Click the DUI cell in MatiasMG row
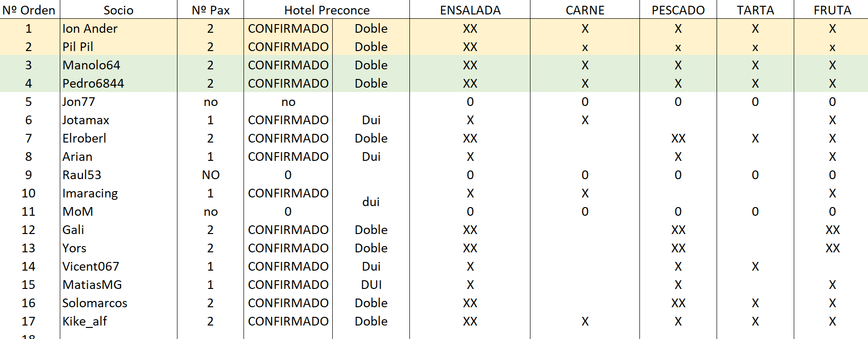Screen dimensions: 868x339 pos(371,285)
